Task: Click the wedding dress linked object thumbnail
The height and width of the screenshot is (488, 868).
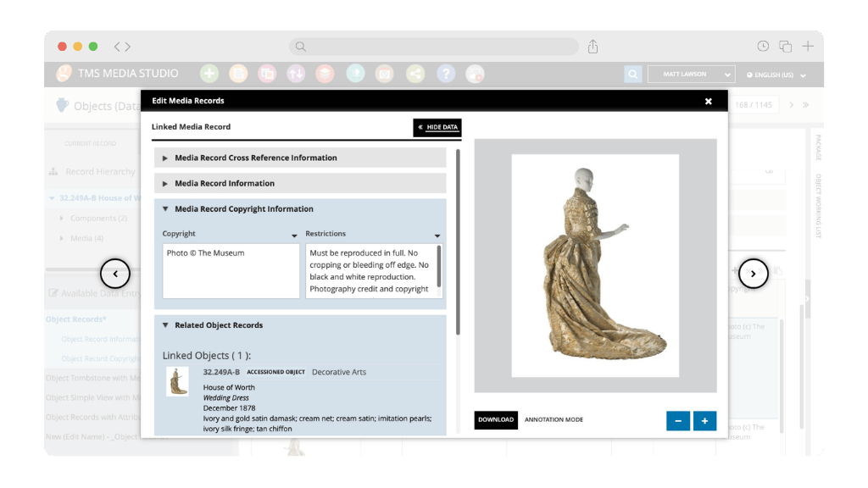Action: pos(177,382)
